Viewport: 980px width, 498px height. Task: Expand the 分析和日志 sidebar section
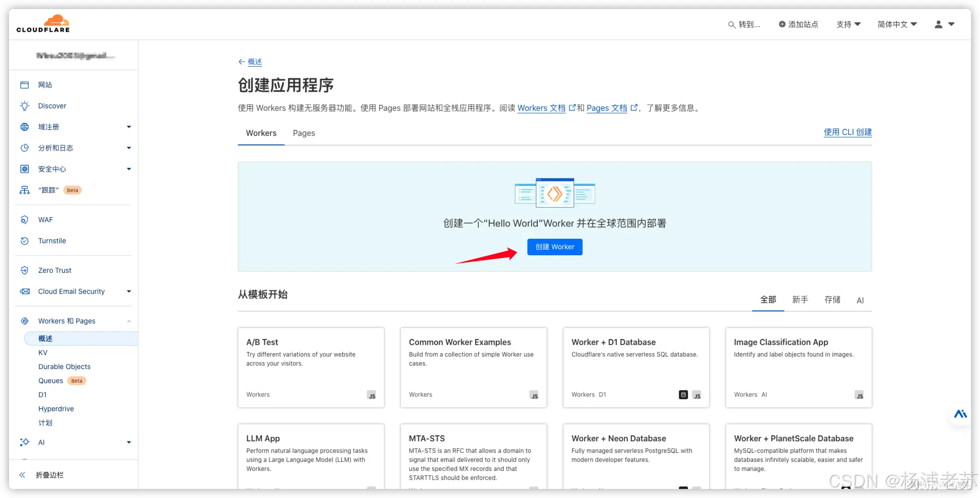129,148
